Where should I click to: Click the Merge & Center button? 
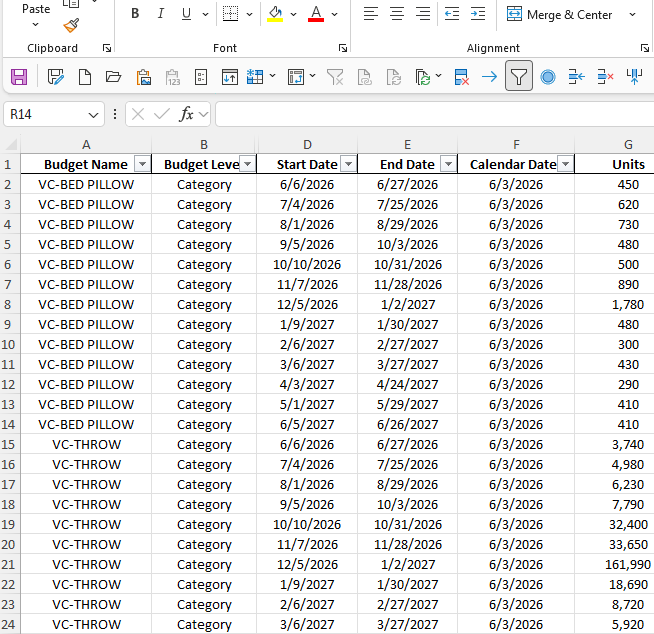(x=559, y=15)
